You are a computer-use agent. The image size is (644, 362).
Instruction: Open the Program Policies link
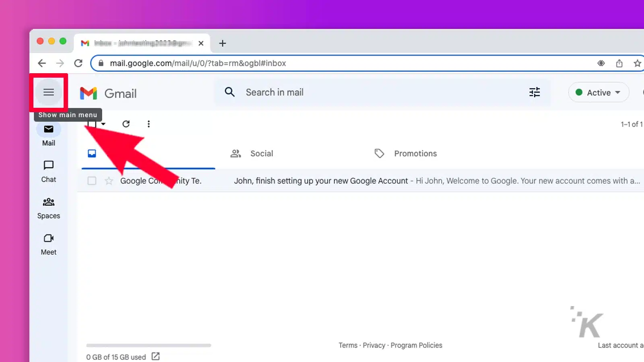coord(416,345)
